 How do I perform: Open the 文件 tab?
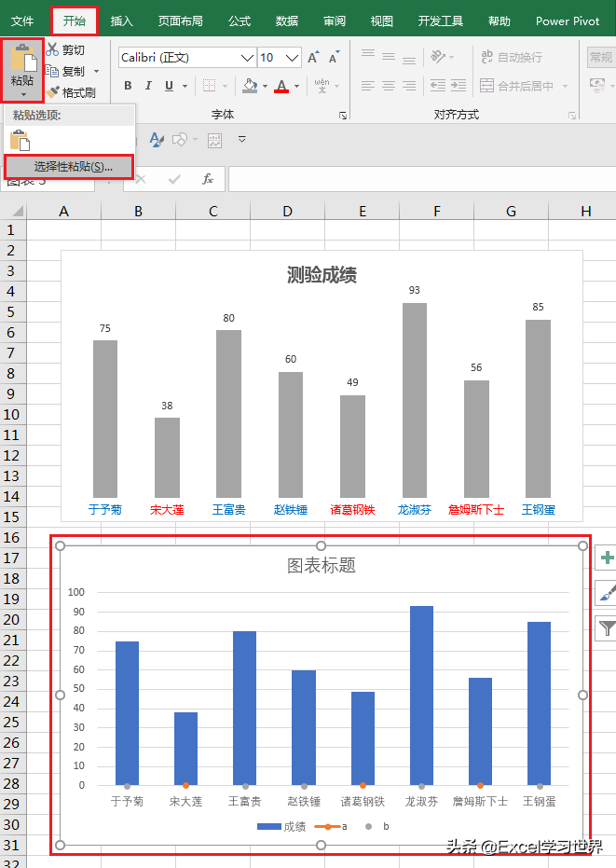click(22, 21)
